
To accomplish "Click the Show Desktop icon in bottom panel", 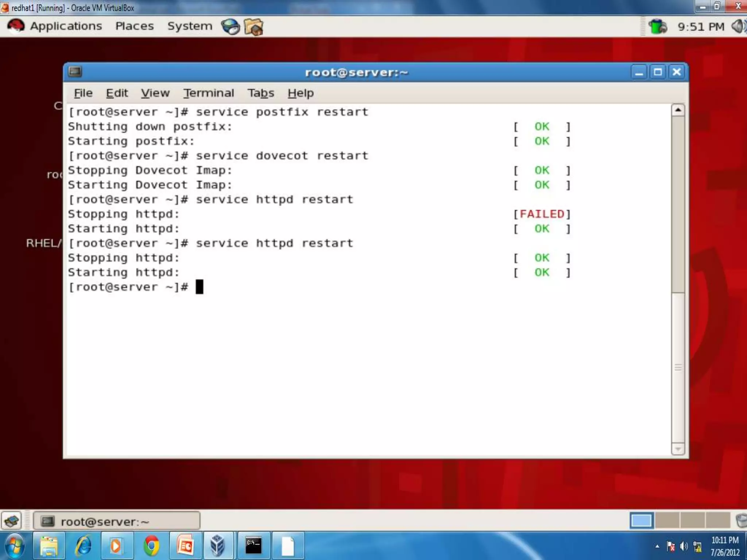I will (12, 521).
